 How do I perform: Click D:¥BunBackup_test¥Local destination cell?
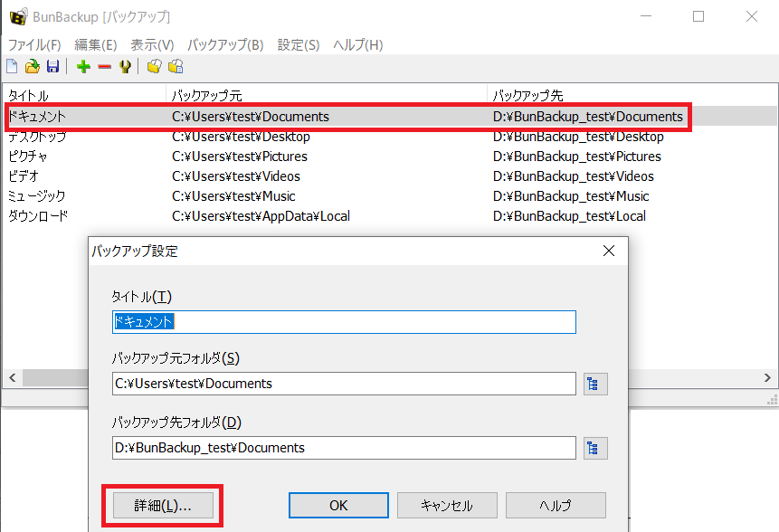(569, 215)
